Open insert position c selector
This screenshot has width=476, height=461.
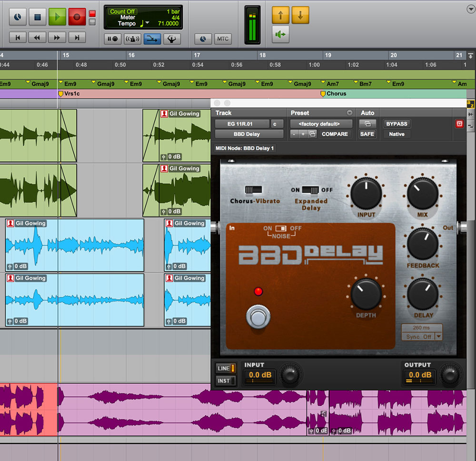coord(277,124)
